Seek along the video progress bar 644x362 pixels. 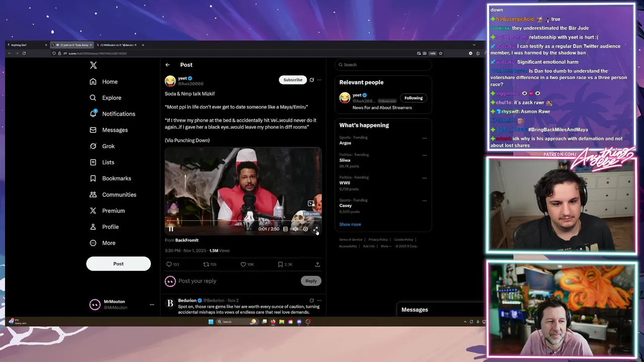point(243,220)
